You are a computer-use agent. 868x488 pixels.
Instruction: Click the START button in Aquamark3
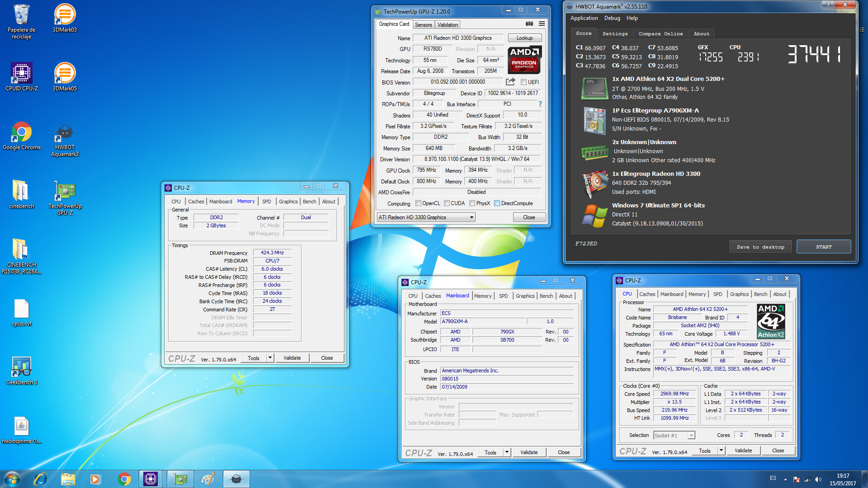tap(823, 247)
